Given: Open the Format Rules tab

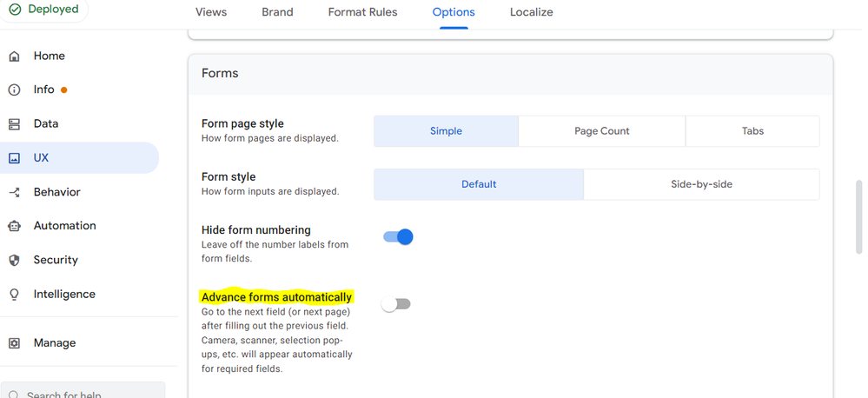Looking at the screenshot, I should point(362,12).
